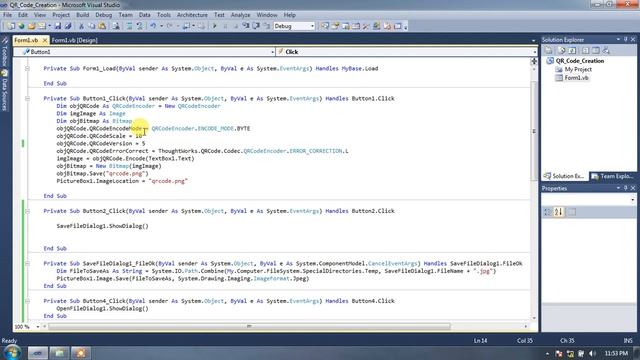The height and width of the screenshot is (360, 640).
Task: Toggle auto-hide pin on Properties panel
Action: [626, 188]
